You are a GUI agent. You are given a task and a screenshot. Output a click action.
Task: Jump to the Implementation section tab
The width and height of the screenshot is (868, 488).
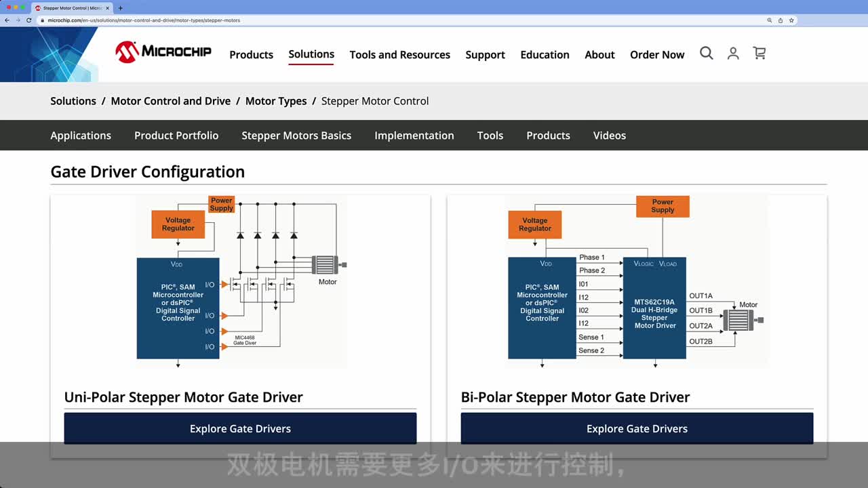tap(414, 136)
